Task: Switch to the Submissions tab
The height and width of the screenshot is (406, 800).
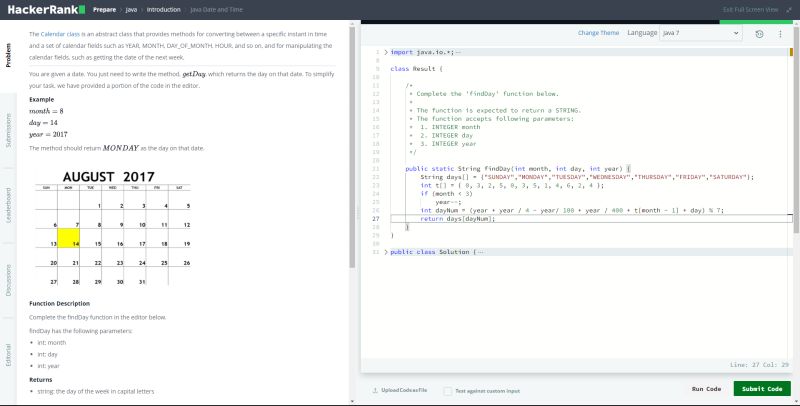Action: (9, 130)
